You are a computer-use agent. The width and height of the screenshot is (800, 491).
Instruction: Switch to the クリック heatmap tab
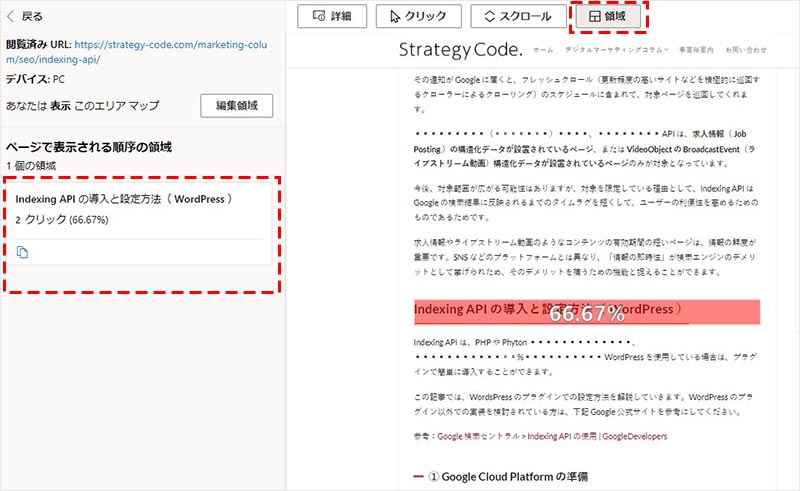[418, 16]
